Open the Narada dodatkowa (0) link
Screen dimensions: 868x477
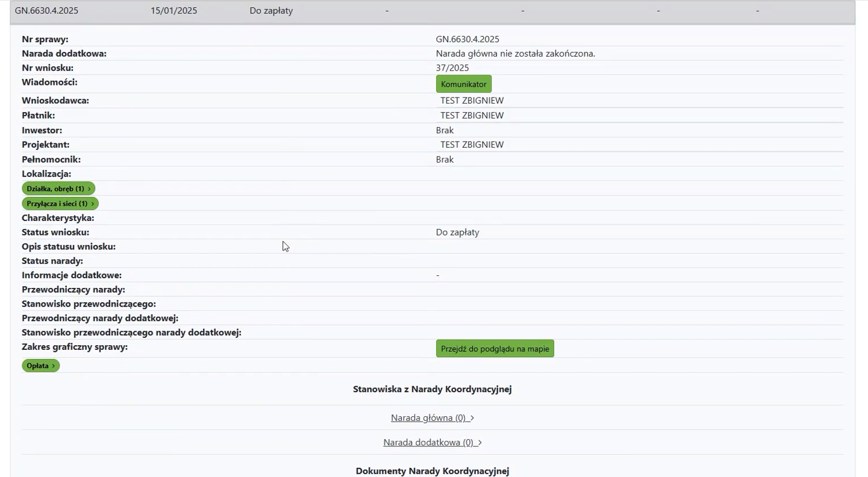(428, 443)
